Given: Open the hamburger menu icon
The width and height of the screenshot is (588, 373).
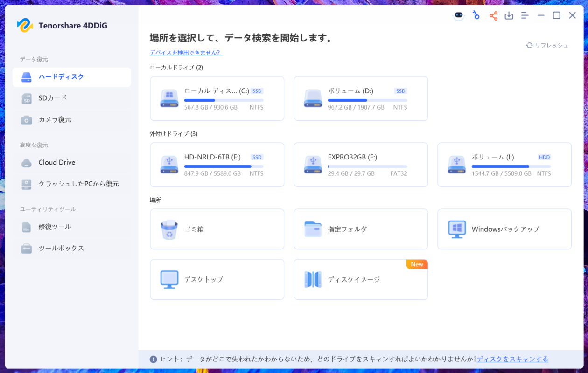Looking at the screenshot, I should [x=525, y=16].
